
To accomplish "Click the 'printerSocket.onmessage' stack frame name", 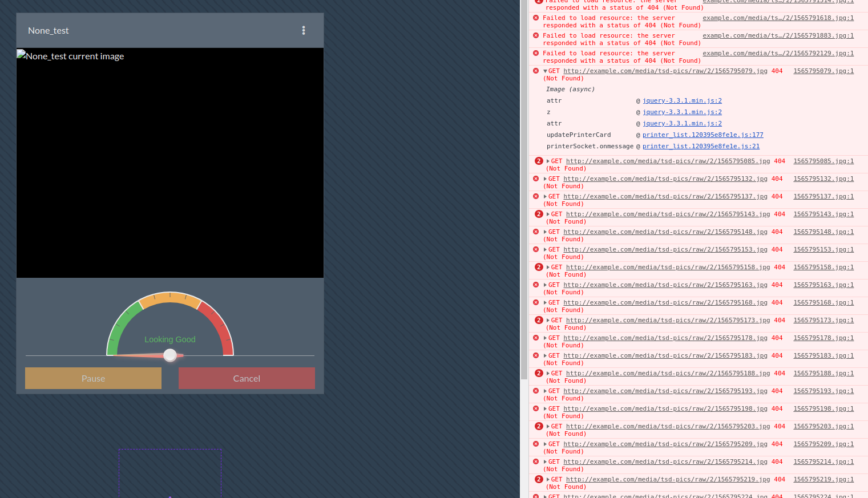I will [x=590, y=146].
